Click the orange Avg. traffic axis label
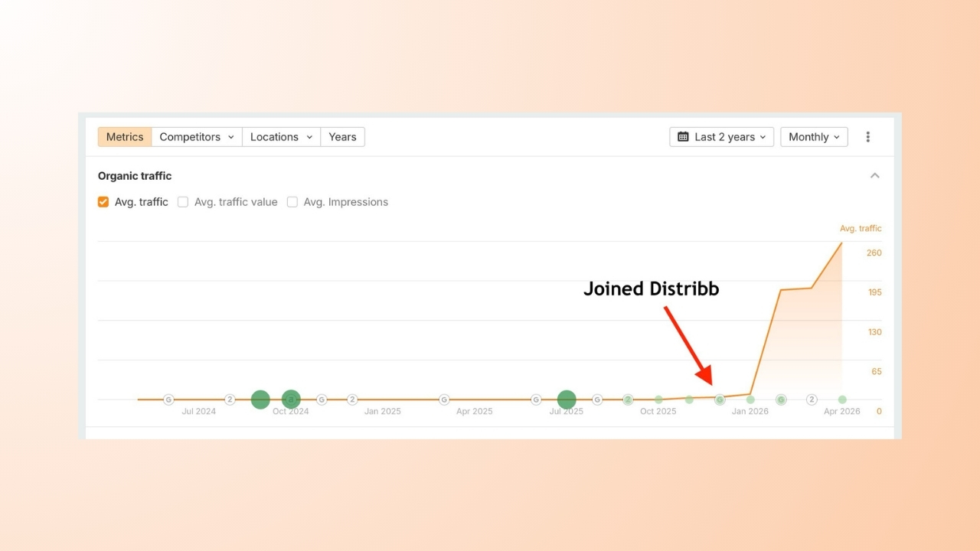The height and width of the screenshot is (551, 980). (x=861, y=228)
